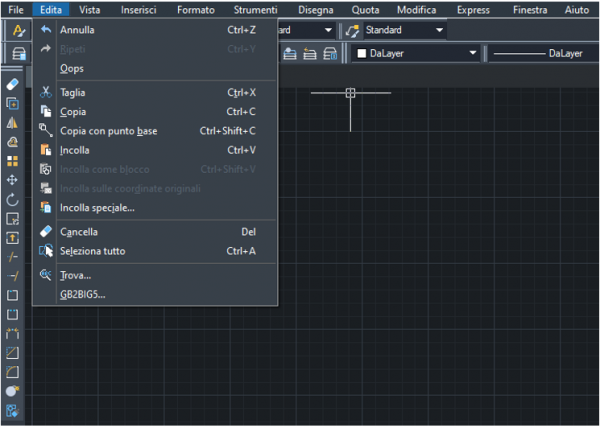Select the Copy objects tool in the side toolbar
The image size is (600, 428).
click(x=12, y=103)
